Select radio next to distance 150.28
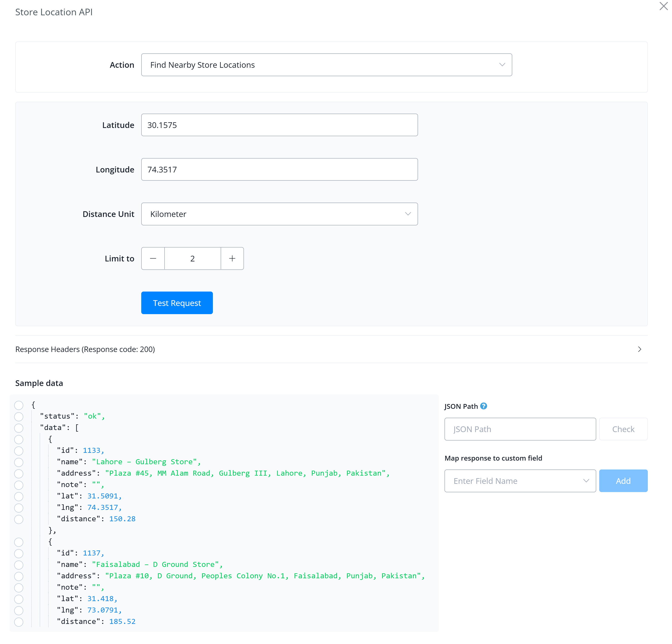This screenshot has width=672, height=644. pyautogui.click(x=19, y=519)
